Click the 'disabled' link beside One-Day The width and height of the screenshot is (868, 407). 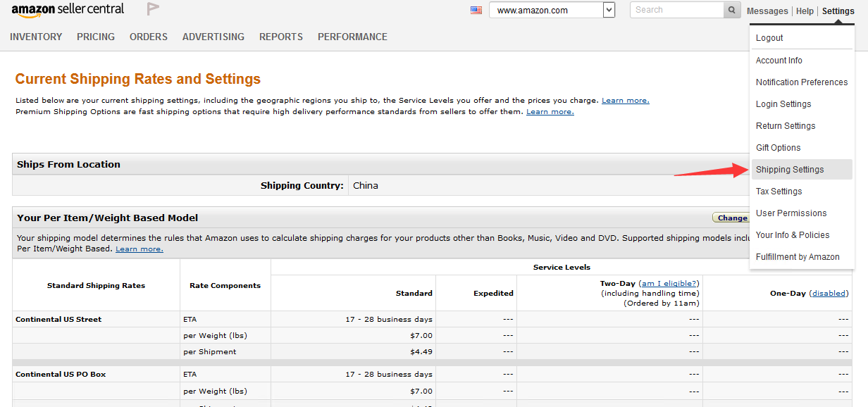tap(829, 294)
